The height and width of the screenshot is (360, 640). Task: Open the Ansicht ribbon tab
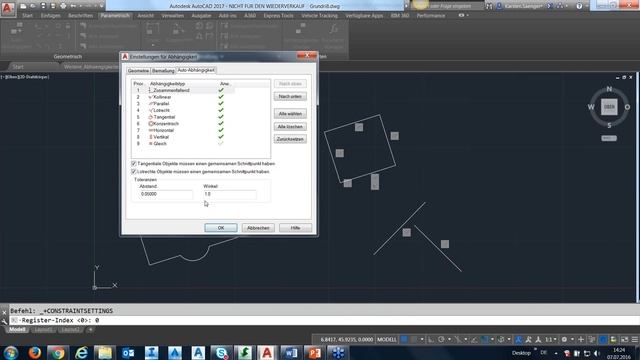pyautogui.click(x=146, y=16)
